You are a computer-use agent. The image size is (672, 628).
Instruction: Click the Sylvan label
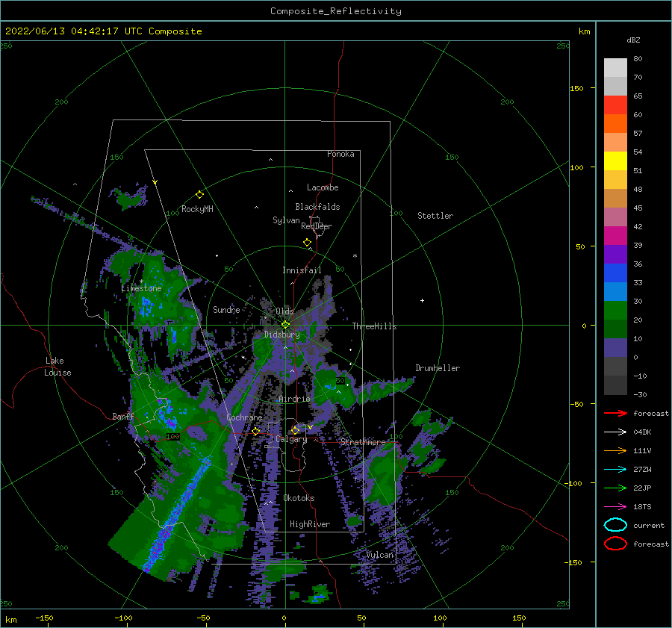[286, 220]
